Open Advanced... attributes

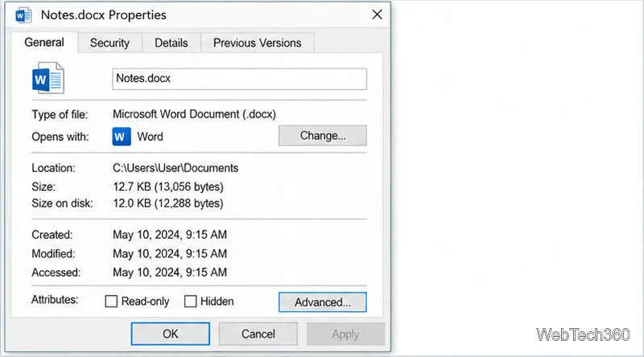pos(323,302)
